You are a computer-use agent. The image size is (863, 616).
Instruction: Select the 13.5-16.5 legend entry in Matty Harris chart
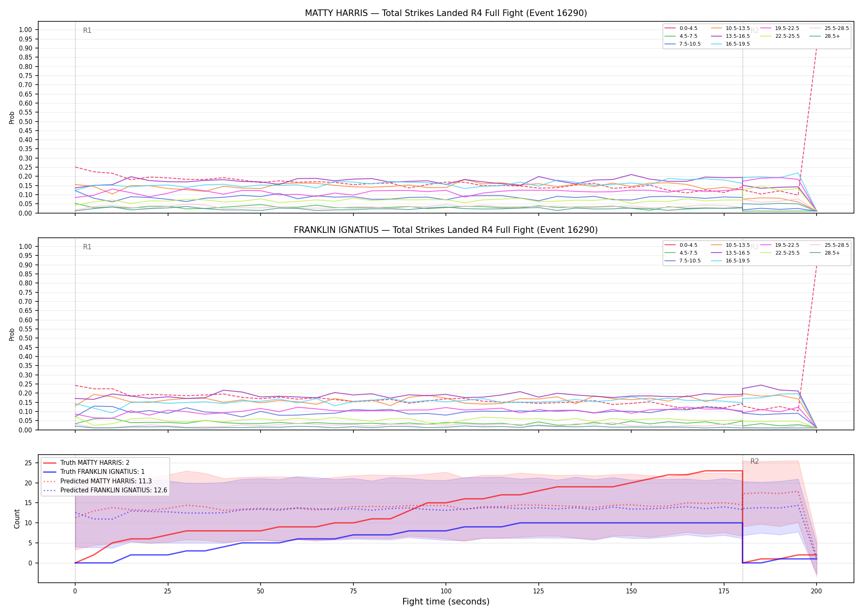point(731,36)
